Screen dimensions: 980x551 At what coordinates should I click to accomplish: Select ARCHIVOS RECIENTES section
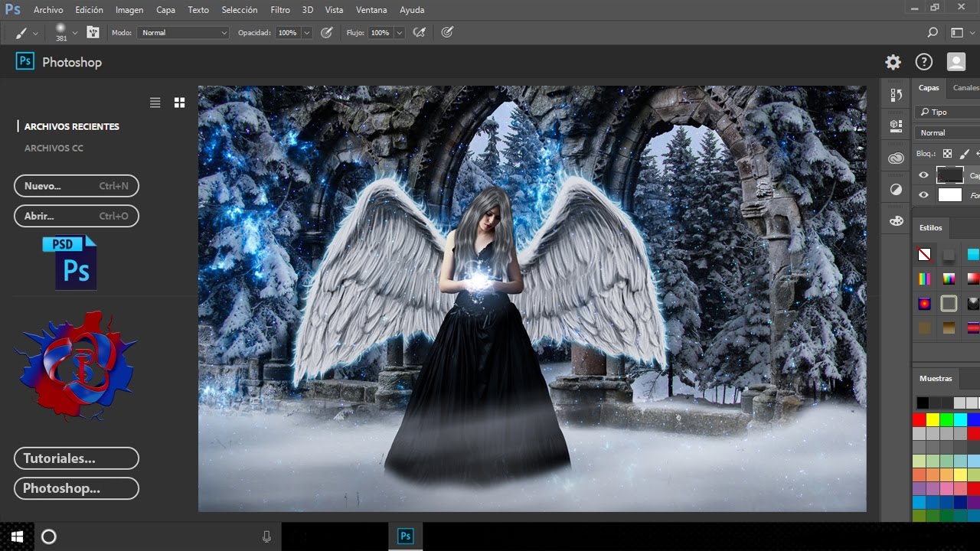click(72, 127)
